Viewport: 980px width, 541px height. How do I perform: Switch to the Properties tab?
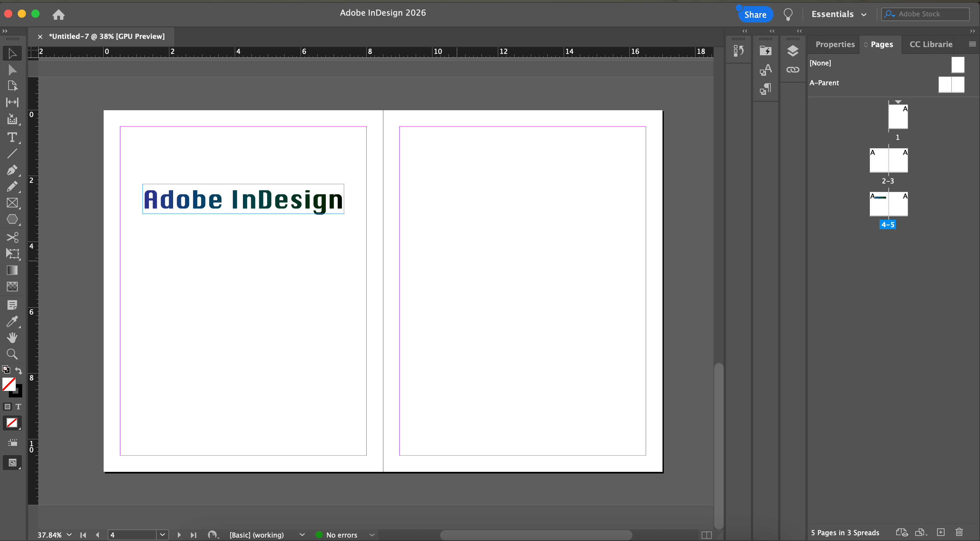coord(835,44)
